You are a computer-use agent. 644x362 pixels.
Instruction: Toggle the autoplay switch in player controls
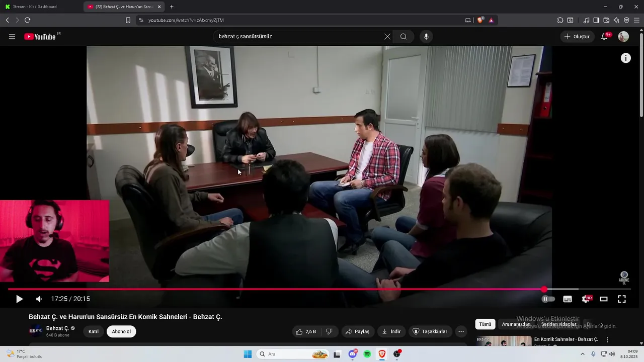pyautogui.click(x=548, y=299)
